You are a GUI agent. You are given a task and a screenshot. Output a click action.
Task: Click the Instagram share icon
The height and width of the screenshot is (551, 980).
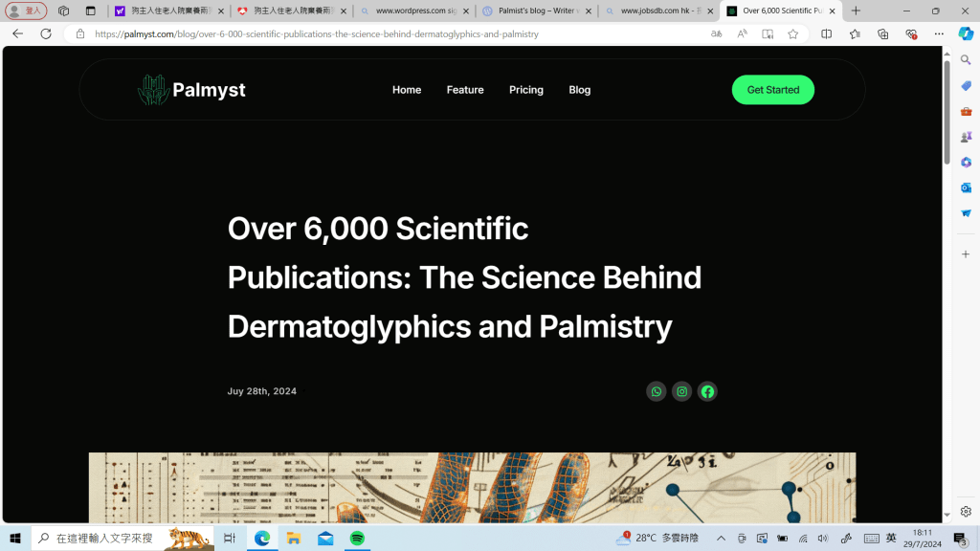point(681,391)
